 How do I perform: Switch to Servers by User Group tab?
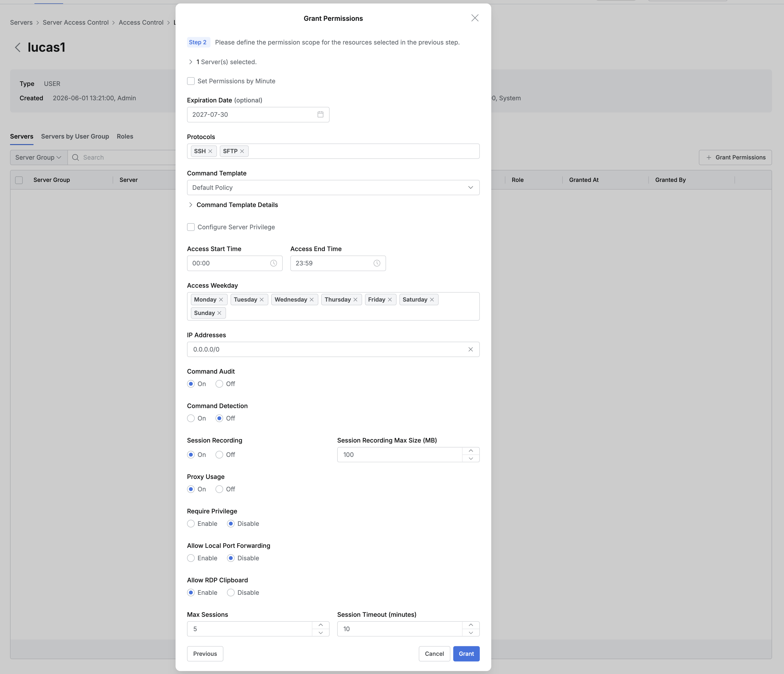(x=75, y=136)
